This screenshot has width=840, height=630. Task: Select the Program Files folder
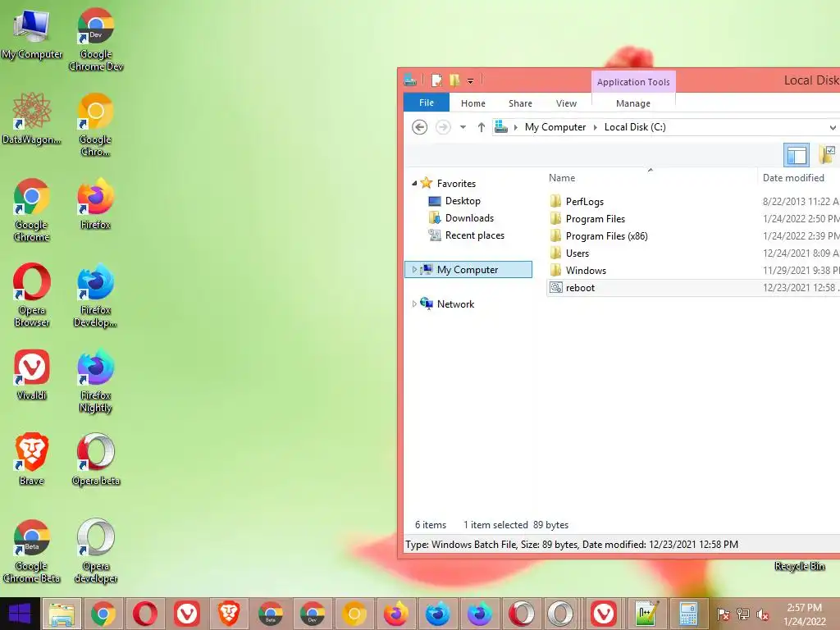[x=596, y=218]
